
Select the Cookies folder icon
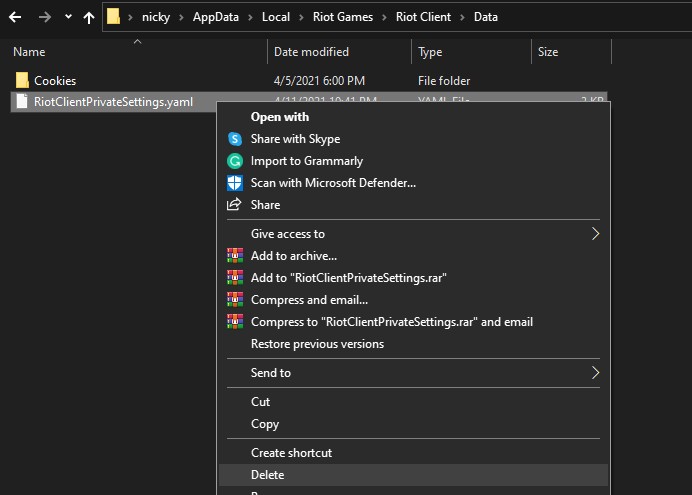click(x=22, y=80)
